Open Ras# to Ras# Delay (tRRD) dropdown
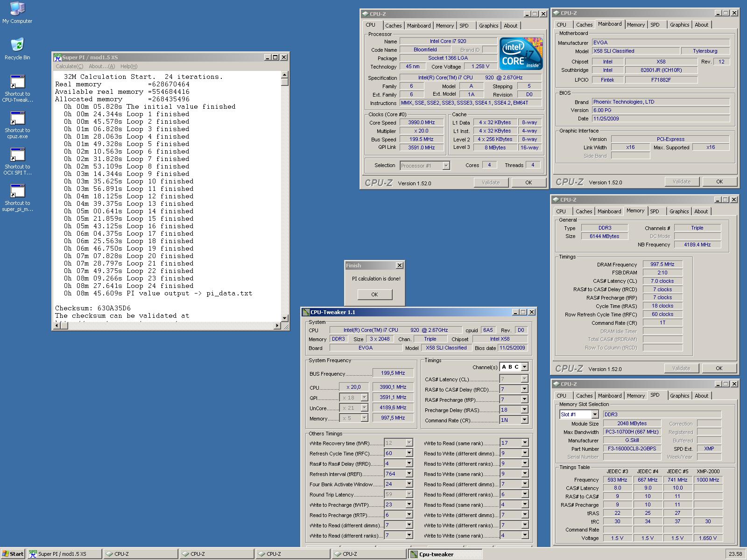 tap(409, 463)
